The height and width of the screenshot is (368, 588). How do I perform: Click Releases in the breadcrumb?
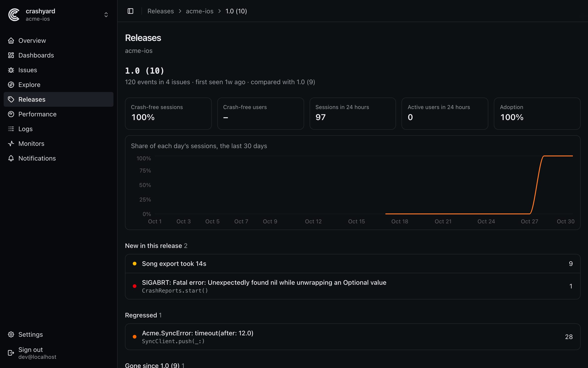tap(161, 11)
